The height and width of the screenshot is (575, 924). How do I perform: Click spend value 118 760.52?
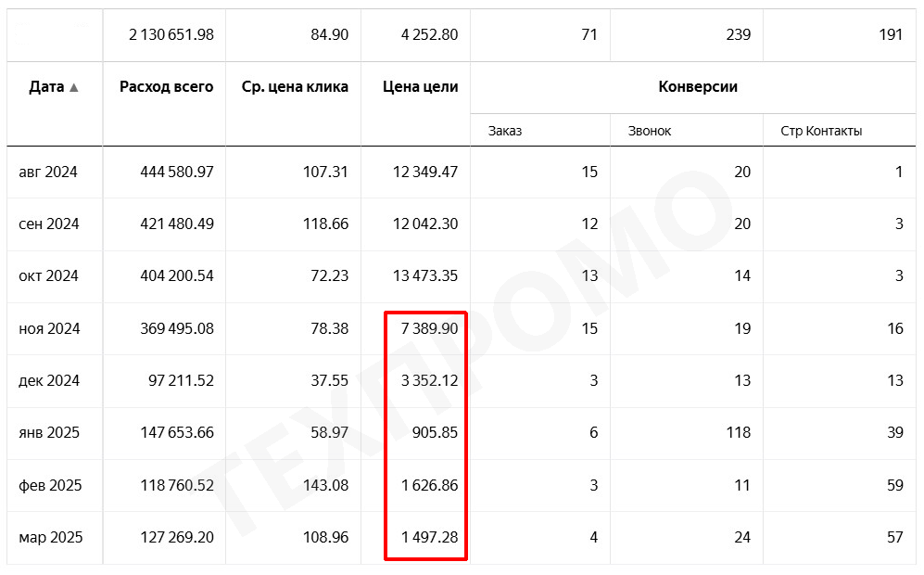(177, 485)
